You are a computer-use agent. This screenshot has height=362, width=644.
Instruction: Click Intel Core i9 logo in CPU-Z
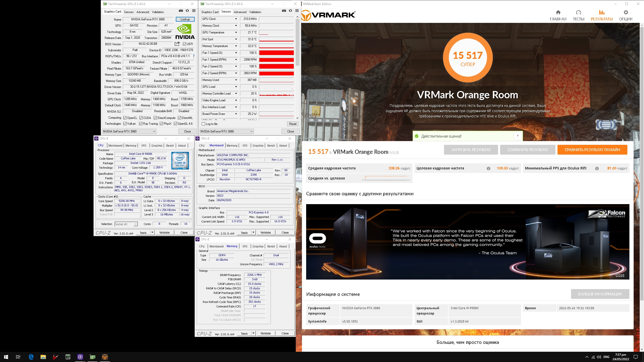[180, 160]
